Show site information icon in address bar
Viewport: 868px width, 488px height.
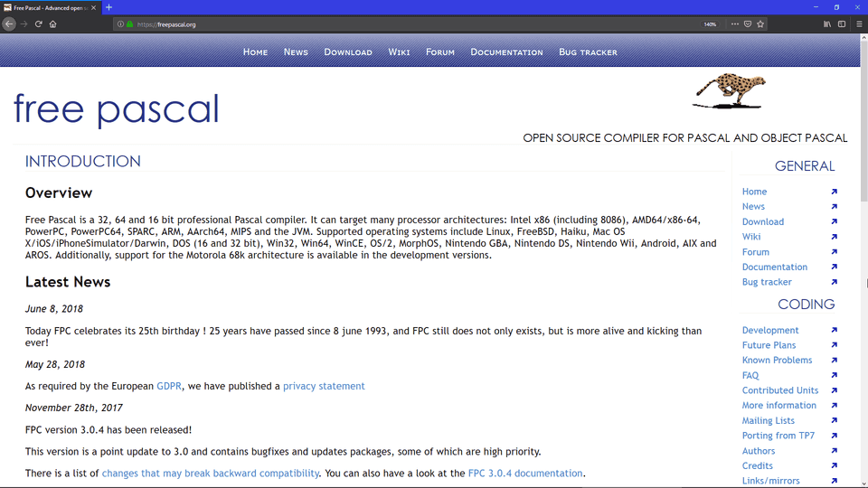[x=120, y=24]
